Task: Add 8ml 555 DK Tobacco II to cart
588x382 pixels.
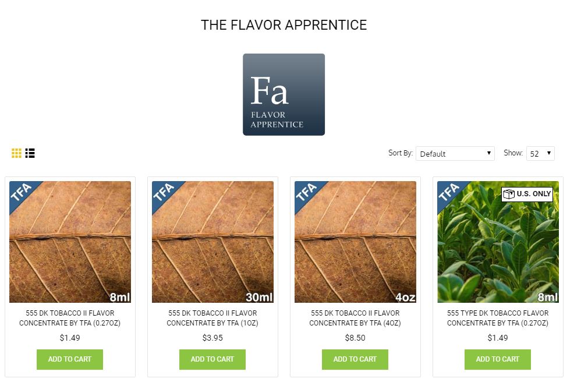Action: (x=70, y=359)
